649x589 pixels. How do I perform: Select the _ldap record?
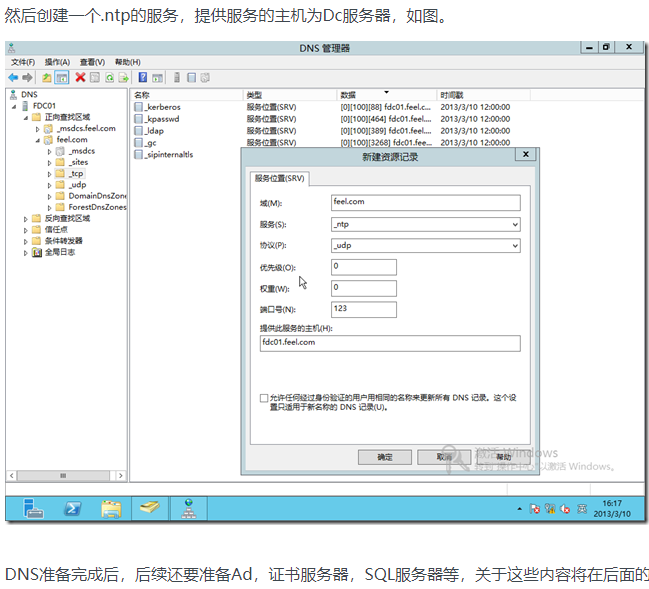(149, 131)
